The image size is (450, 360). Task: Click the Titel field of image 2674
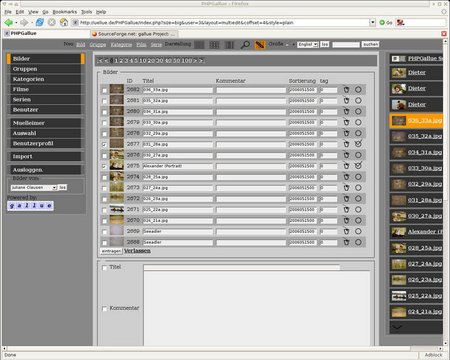[178, 177]
